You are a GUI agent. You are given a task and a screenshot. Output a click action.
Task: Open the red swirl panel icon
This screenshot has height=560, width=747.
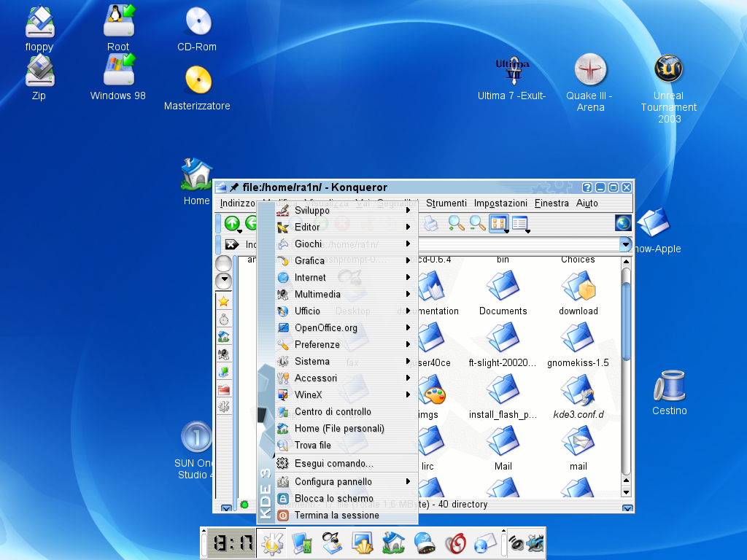point(455,543)
